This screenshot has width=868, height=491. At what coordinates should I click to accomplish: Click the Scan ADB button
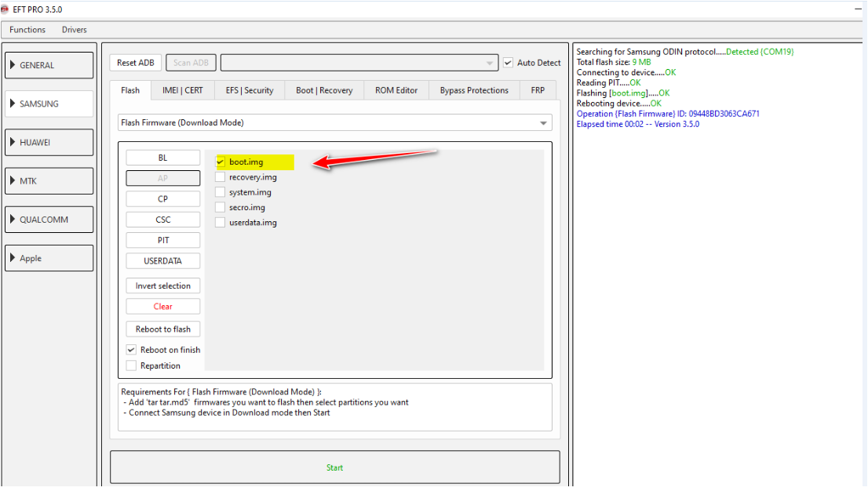(x=191, y=63)
